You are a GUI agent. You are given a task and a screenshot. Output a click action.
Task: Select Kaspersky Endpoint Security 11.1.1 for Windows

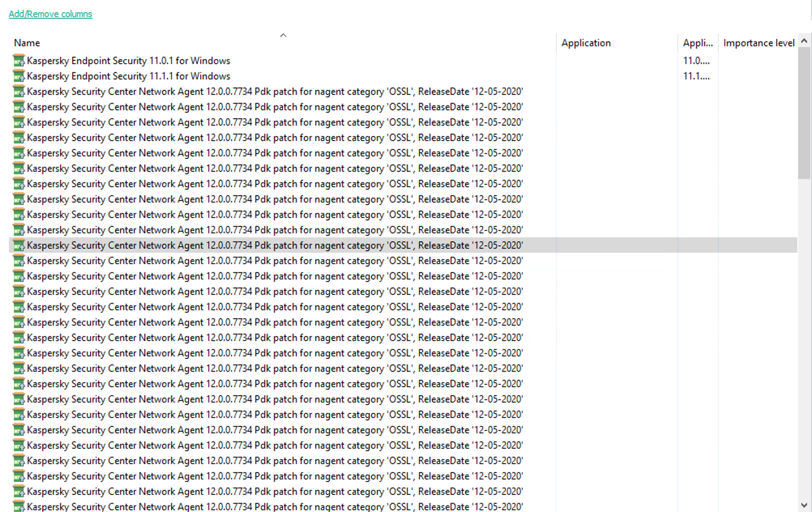click(x=128, y=76)
